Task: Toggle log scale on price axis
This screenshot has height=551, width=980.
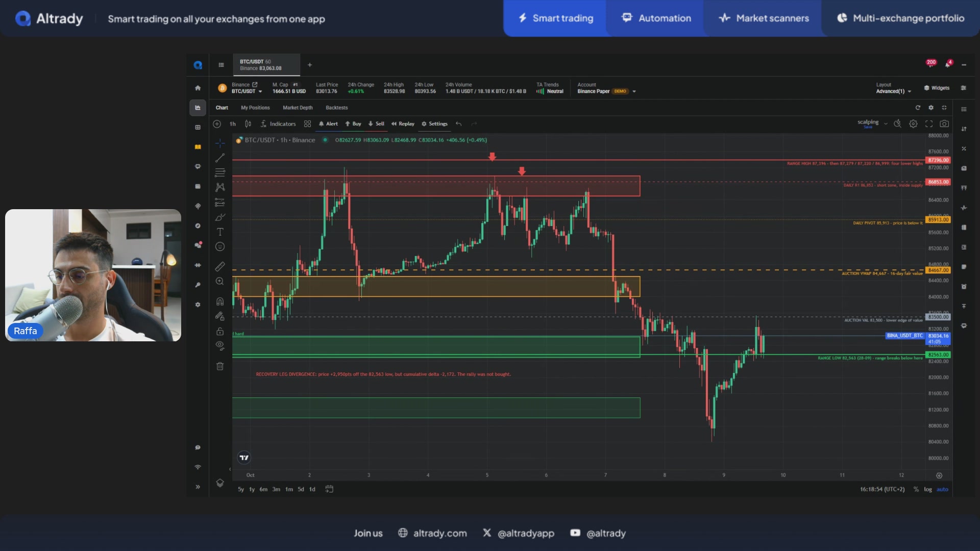Action: (x=928, y=489)
